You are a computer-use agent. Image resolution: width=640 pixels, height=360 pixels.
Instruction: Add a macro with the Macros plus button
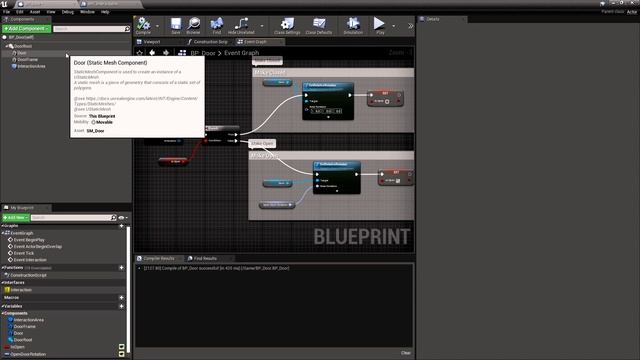point(121,298)
